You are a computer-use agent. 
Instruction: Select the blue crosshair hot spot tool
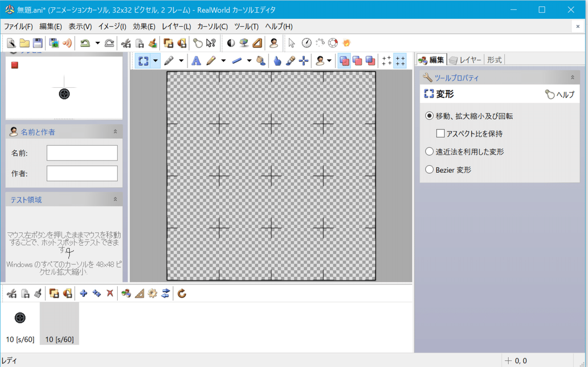tap(304, 61)
